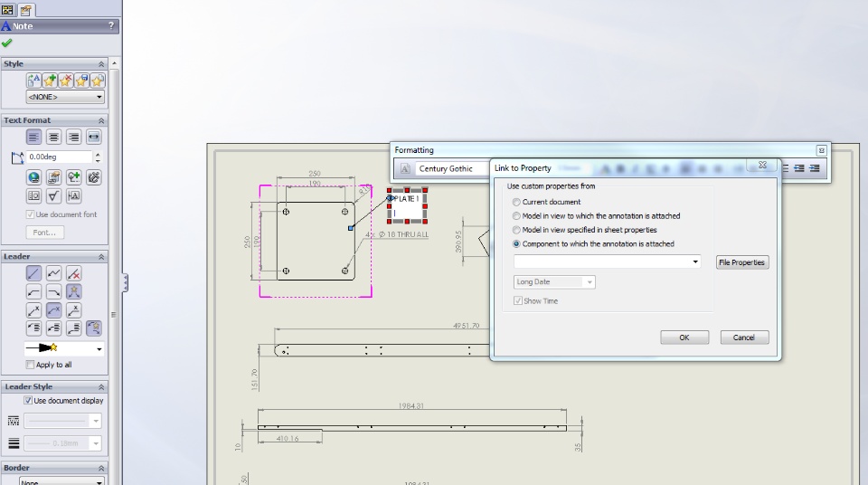Select Component to which annotation attached
The image size is (868, 485).
pos(516,244)
